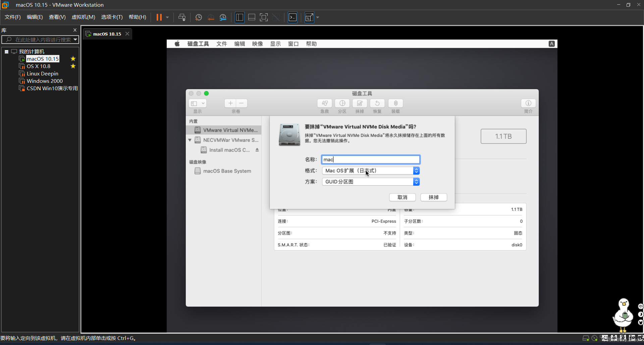
Task: Open the stretch display options dropdown
Action: (318, 17)
